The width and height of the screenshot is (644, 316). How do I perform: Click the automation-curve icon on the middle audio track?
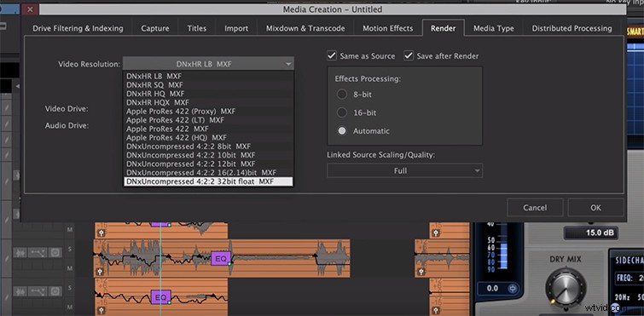point(38,252)
